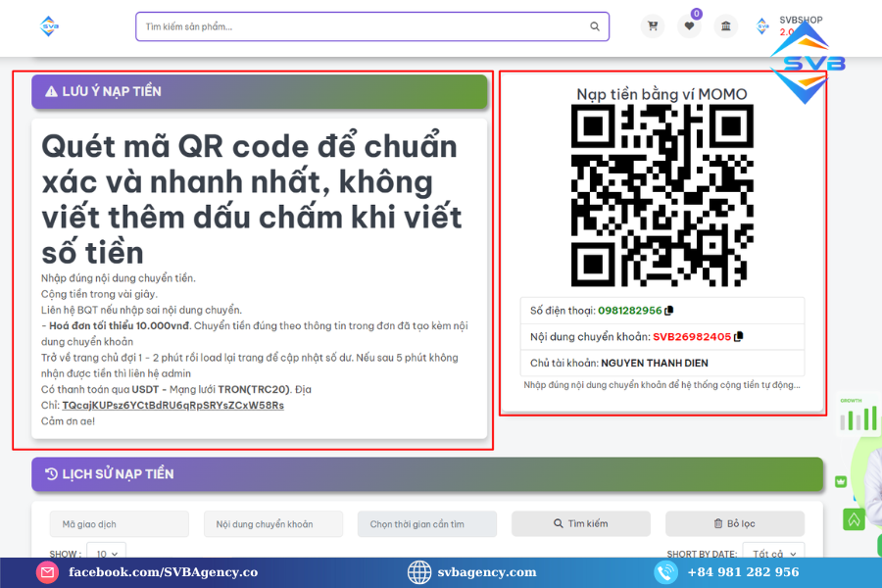Click the SVB logo at top left
This screenshot has width=882, height=588.
pyautogui.click(x=50, y=26)
